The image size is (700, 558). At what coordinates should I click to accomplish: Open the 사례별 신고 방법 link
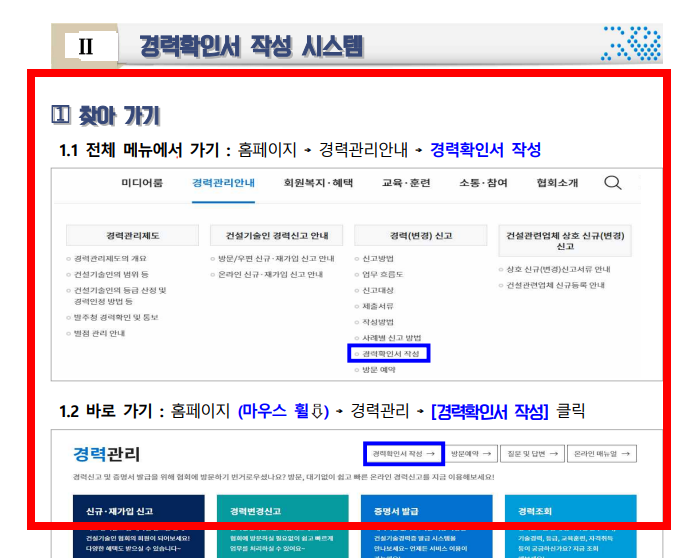click(392, 337)
